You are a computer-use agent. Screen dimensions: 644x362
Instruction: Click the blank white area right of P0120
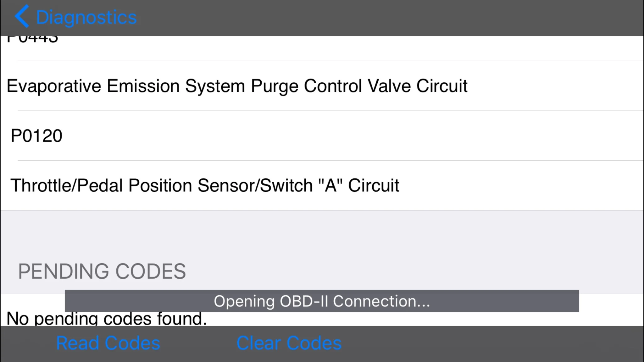click(x=352, y=136)
